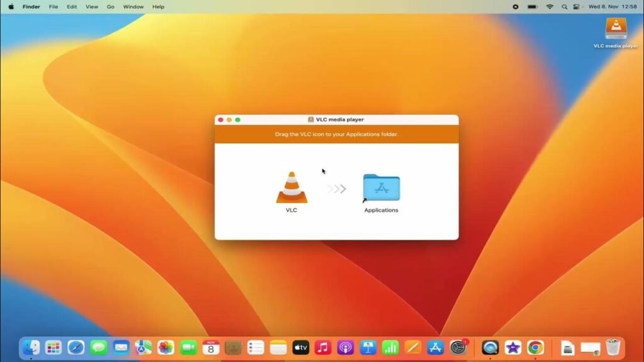
Task: Open Launchpad from the Dock
Action: tap(53, 347)
